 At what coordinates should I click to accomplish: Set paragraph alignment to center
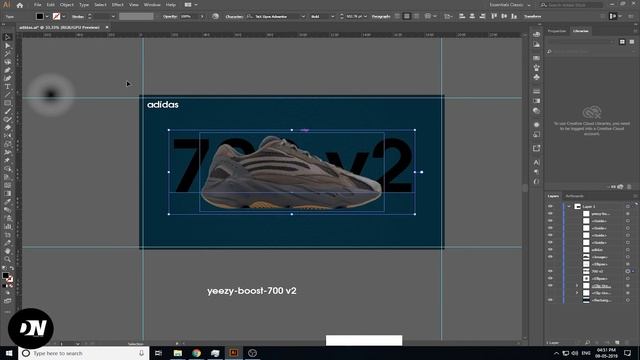[x=407, y=16]
